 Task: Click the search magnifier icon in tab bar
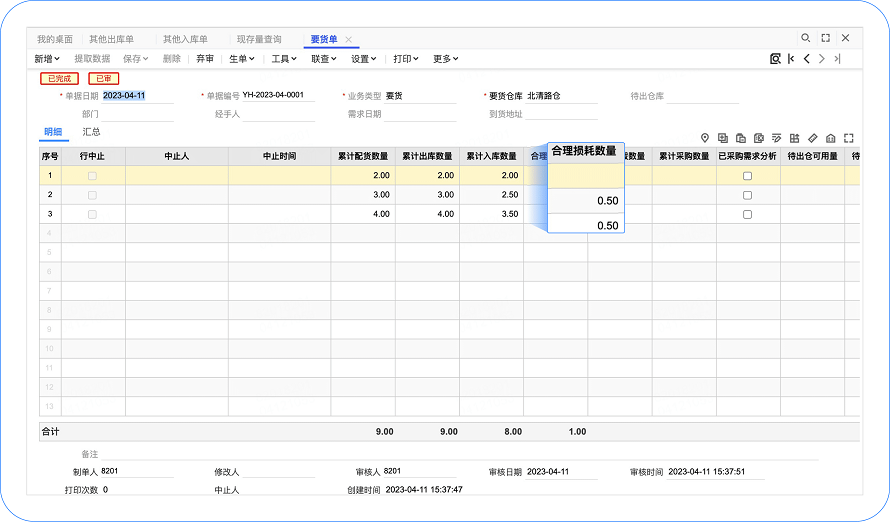tap(806, 38)
